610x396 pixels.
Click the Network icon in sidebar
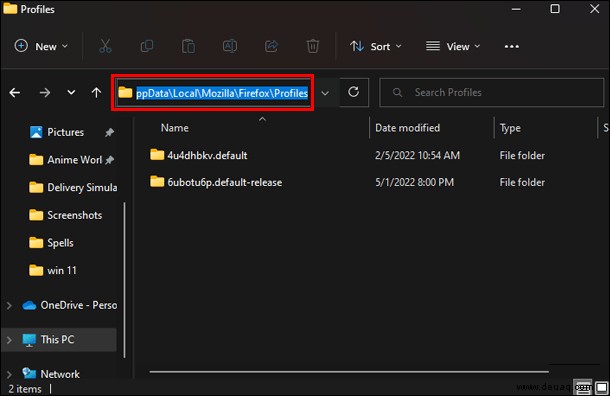[x=29, y=374]
